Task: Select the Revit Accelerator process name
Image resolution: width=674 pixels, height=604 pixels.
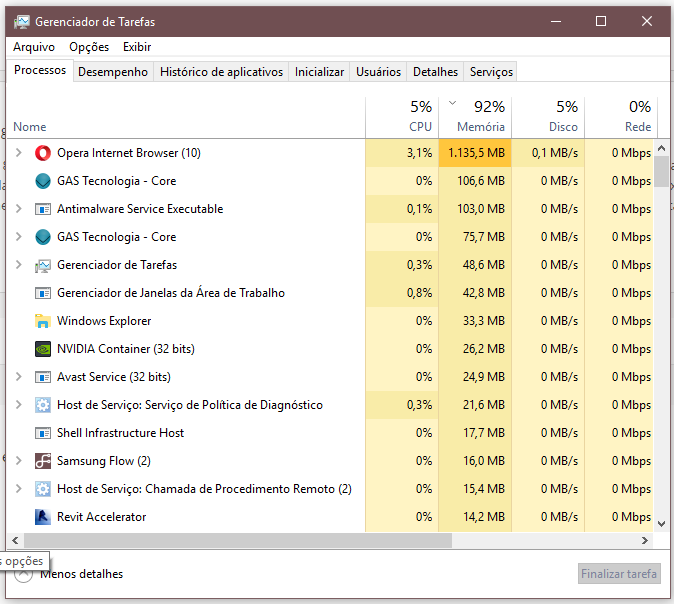Action: pyautogui.click(x=101, y=517)
